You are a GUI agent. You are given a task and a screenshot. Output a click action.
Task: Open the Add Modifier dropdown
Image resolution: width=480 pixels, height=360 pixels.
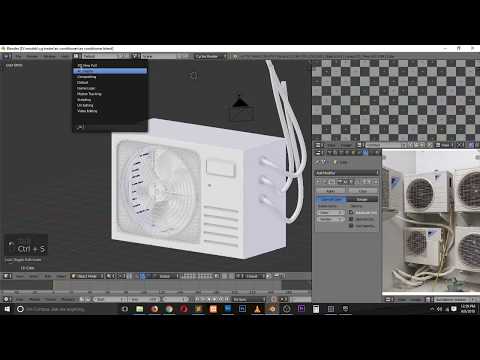[347, 173]
